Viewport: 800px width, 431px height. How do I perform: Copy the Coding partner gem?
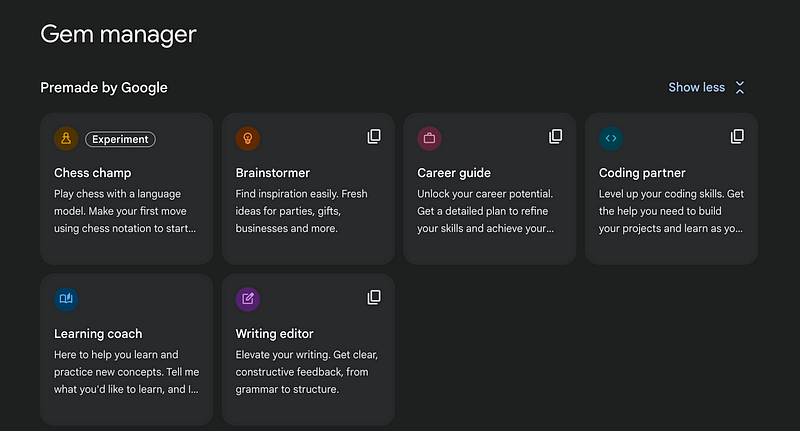point(737,136)
